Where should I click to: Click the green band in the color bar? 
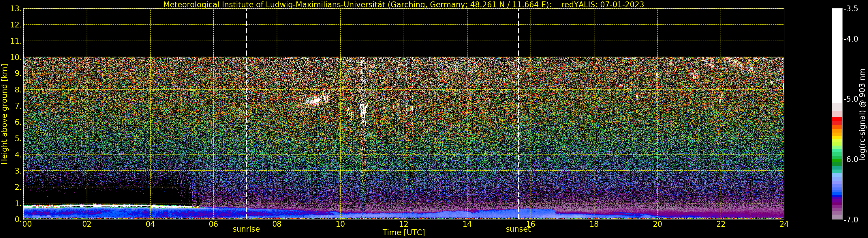tap(837, 162)
